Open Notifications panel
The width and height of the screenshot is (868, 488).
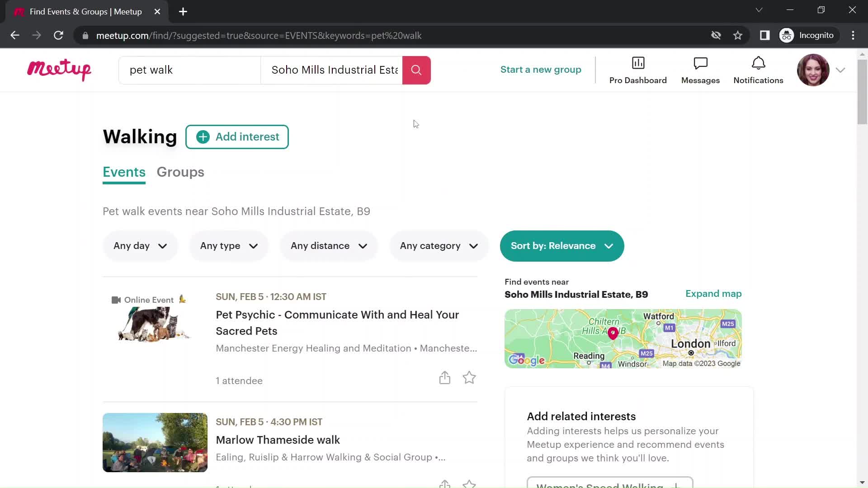point(758,70)
